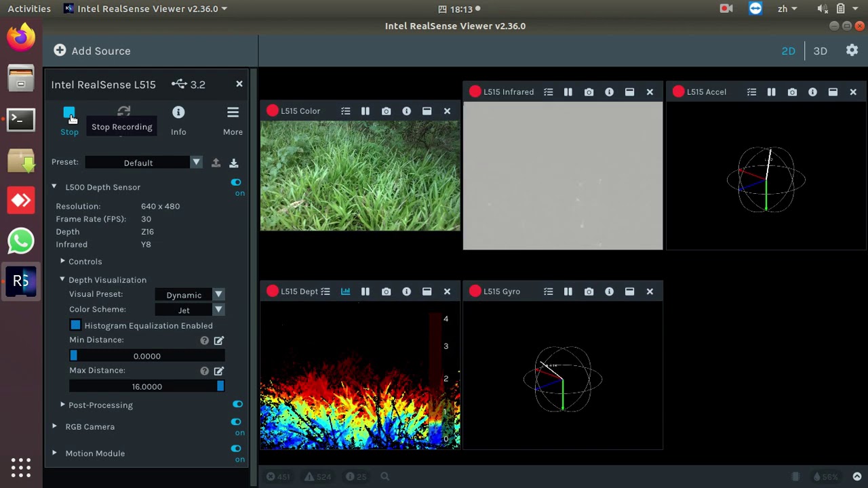The height and width of the screenshot is (488, 868).
Task: Pause the L515 Infrared stream
Action: click(x=568, y=92)
